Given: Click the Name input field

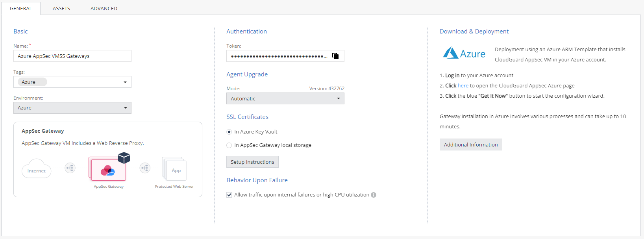Looking at the screenshot, I should (72, 56).
